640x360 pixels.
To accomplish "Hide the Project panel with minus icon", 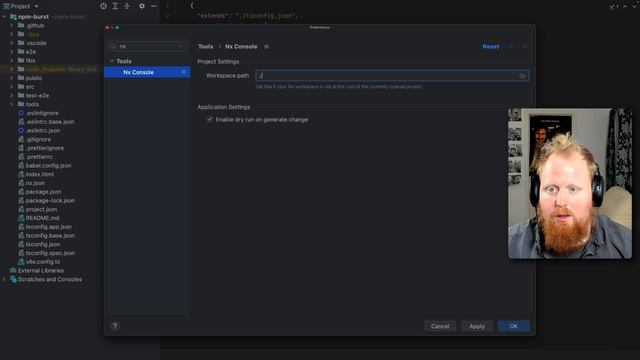I will 153,6.
